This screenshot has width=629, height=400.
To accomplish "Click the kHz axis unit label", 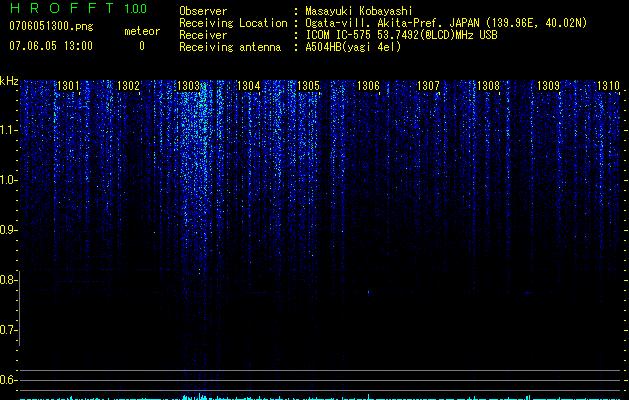I will (9, 81).
